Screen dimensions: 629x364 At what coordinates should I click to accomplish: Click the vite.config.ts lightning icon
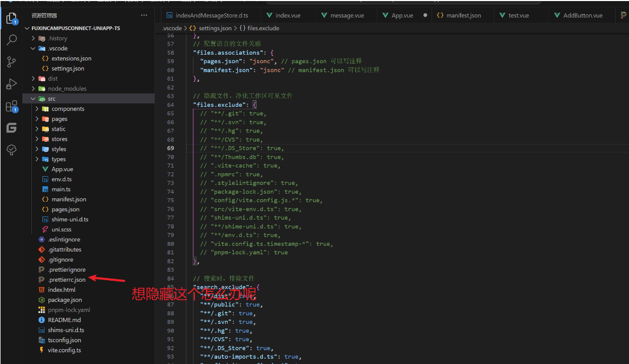pyautogui.click(x=41, y=350)
